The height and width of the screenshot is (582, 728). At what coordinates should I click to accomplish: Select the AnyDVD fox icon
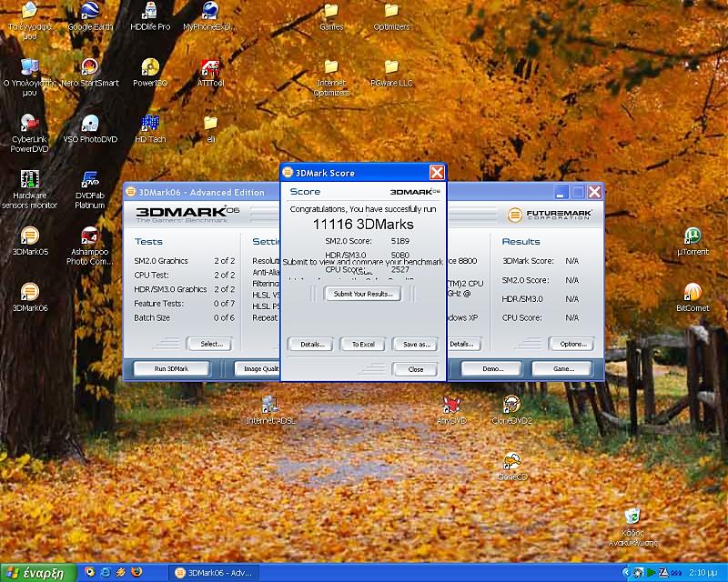451,410
